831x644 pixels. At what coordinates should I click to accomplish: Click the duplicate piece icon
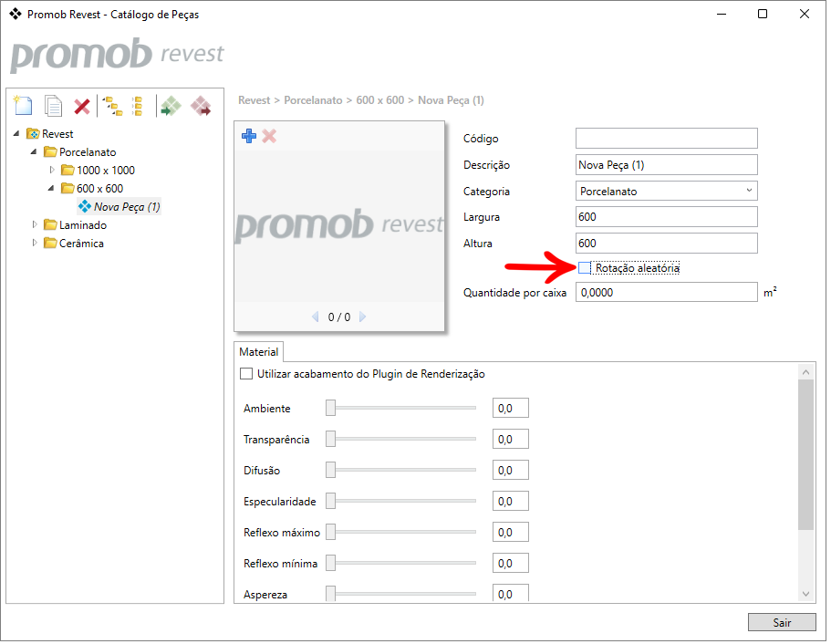pos(53,106)
